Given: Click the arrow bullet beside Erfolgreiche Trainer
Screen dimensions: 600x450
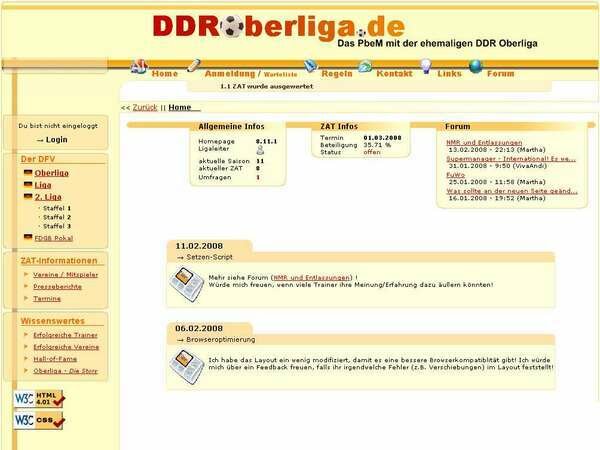Looking at the screenshot, I should point(26,334).
